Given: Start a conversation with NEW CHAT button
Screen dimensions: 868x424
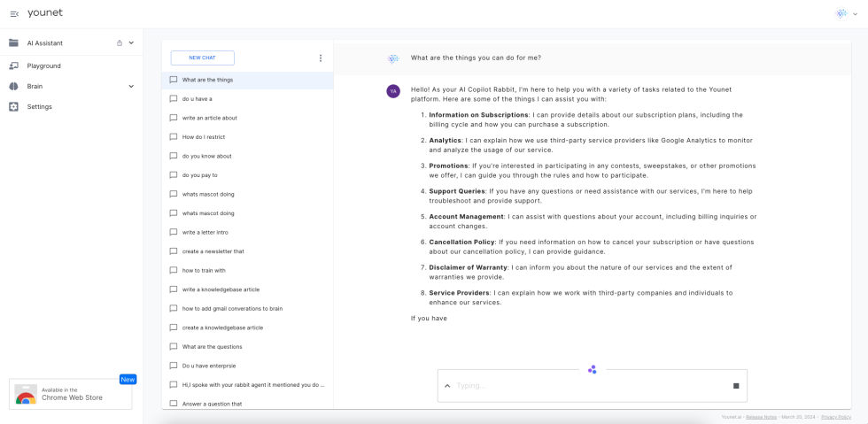Looking at the screenshot, I should coord(202,58).
